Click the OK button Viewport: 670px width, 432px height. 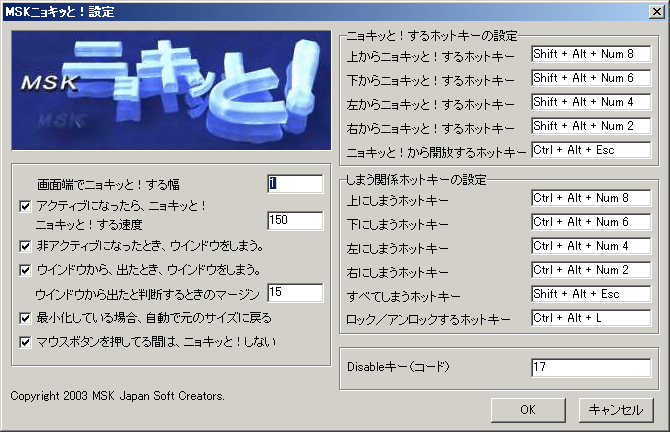(528, 410)
